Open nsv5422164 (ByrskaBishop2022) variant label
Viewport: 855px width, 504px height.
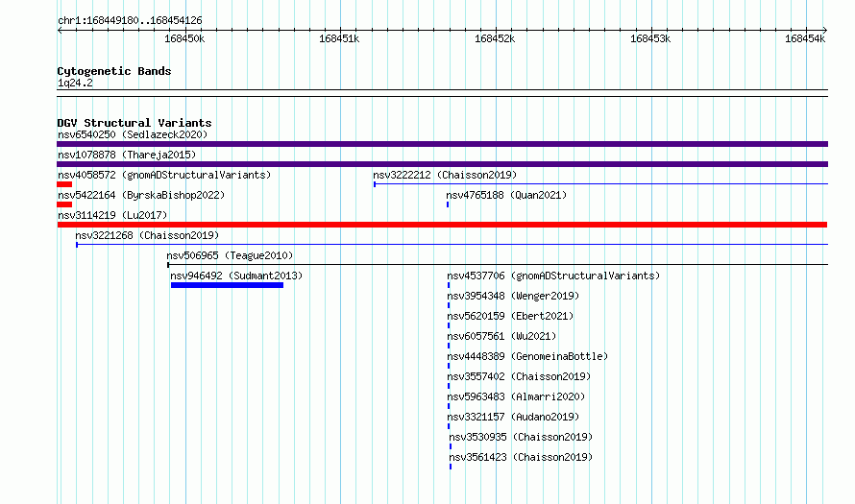[x=141, y=195]
